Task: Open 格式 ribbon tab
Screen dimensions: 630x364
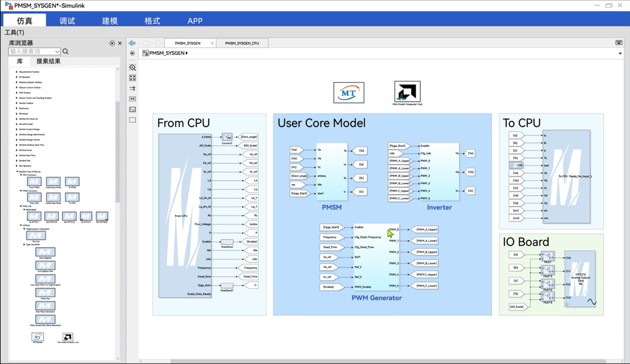Action: coord(152,21)
